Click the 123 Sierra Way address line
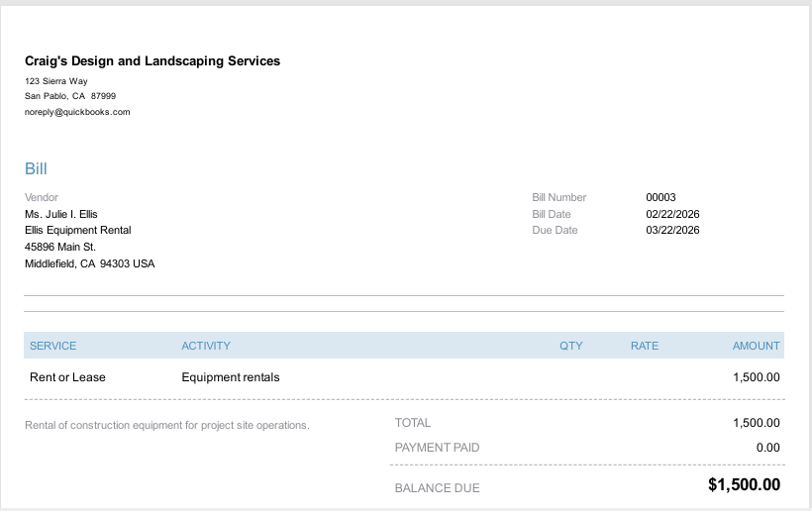The width and height of the screenshot is (812, 515). point(56,80)
